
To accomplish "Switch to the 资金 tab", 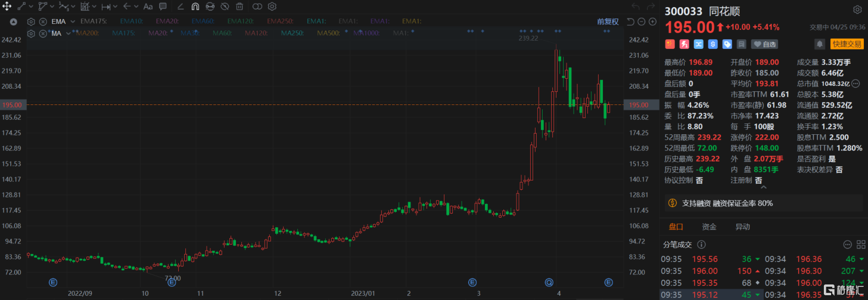I will [709, 227].
